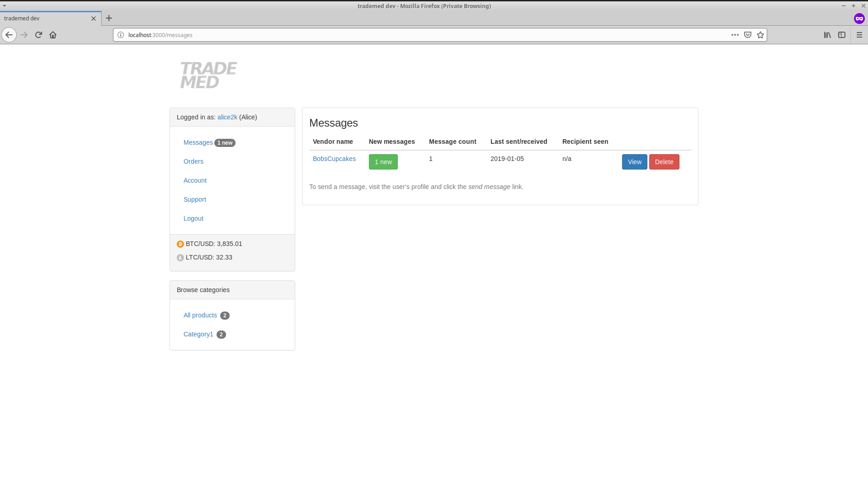Viewport: 868px width, 477px height.
Task: Toggle the Firefox sidebar view
Action: [842, 35]
